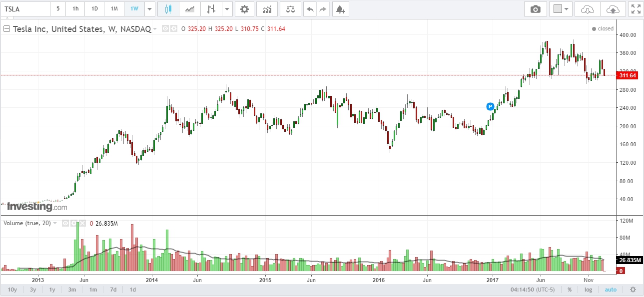Open the layout selector dropdown
This screenshot has height=297, width=644.
pos(561,9)
